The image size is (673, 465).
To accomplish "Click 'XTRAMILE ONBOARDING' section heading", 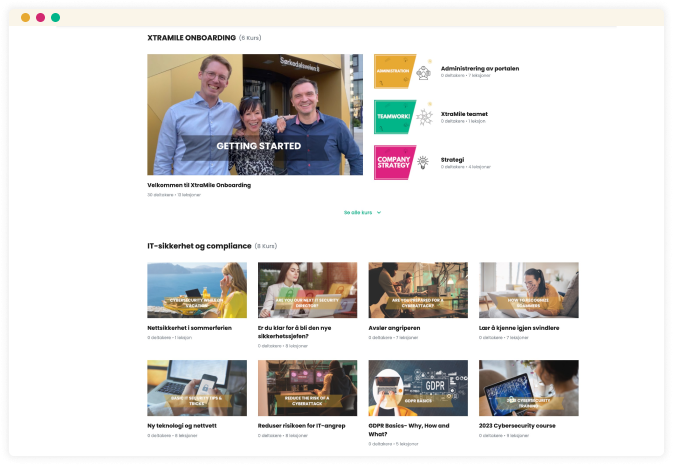I will (x=191, y=38).
